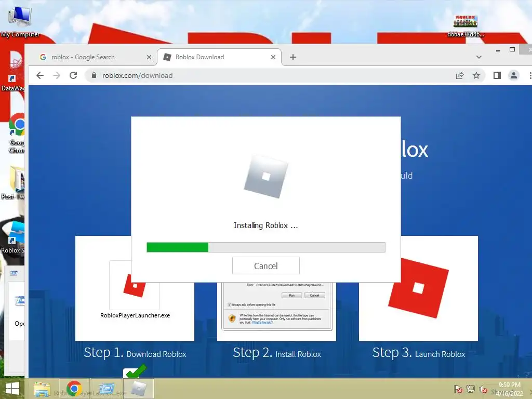Open the network status tray icon
532x399 pixels.
471,389
